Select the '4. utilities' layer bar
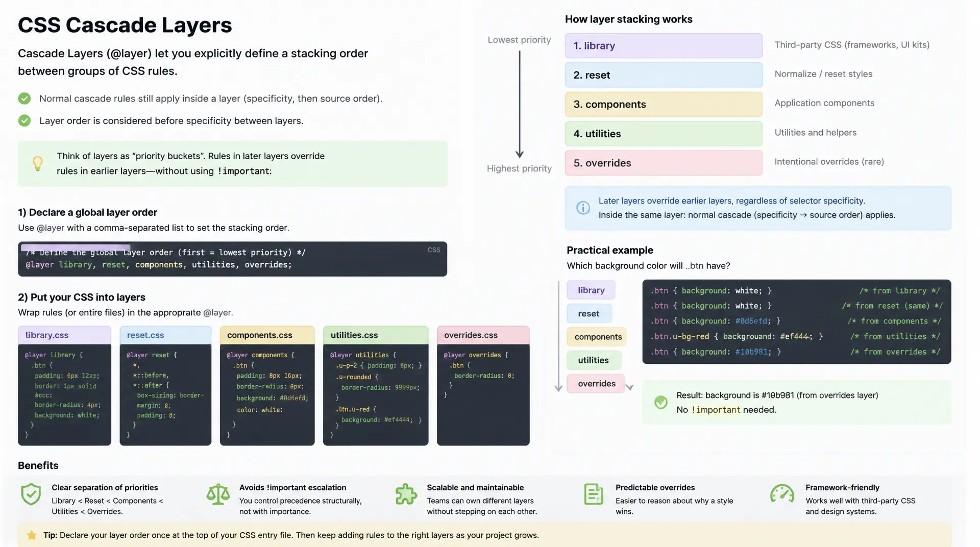The image size is (980, 547). click(664, 134)
